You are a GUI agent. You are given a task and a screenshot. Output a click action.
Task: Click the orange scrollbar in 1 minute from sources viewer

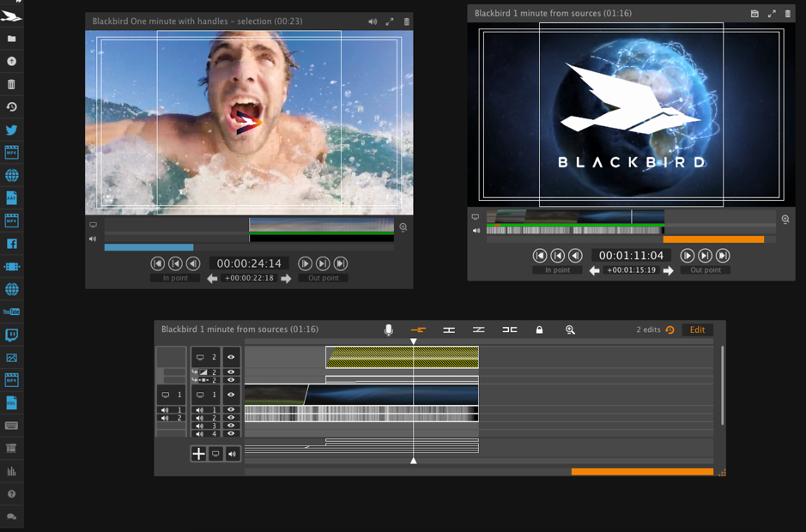tap(713, 239)
